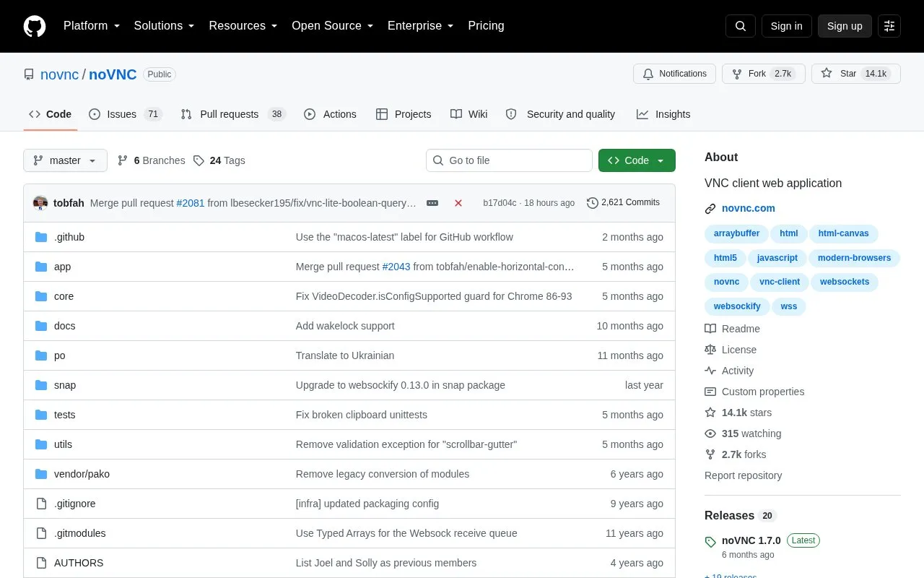The image size is (924, 578).
Task: Fork the noVNC repository
Action: tap(764, 74)
